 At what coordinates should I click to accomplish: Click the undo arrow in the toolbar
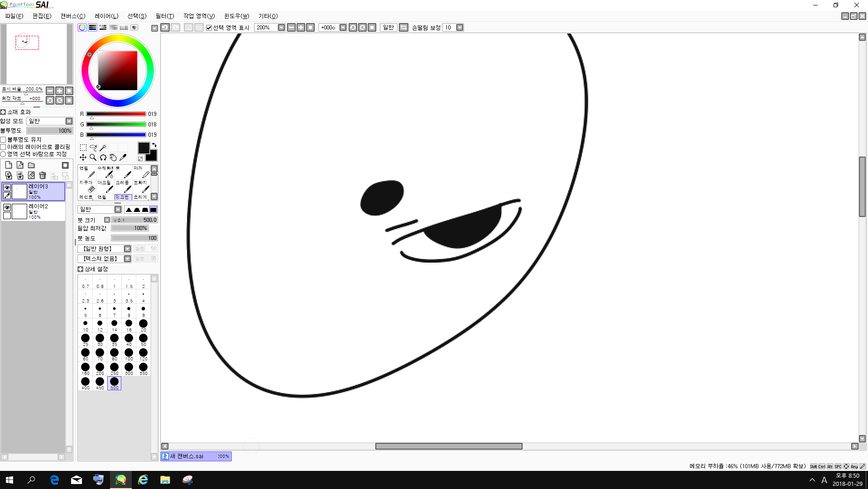tap(165, 28)
